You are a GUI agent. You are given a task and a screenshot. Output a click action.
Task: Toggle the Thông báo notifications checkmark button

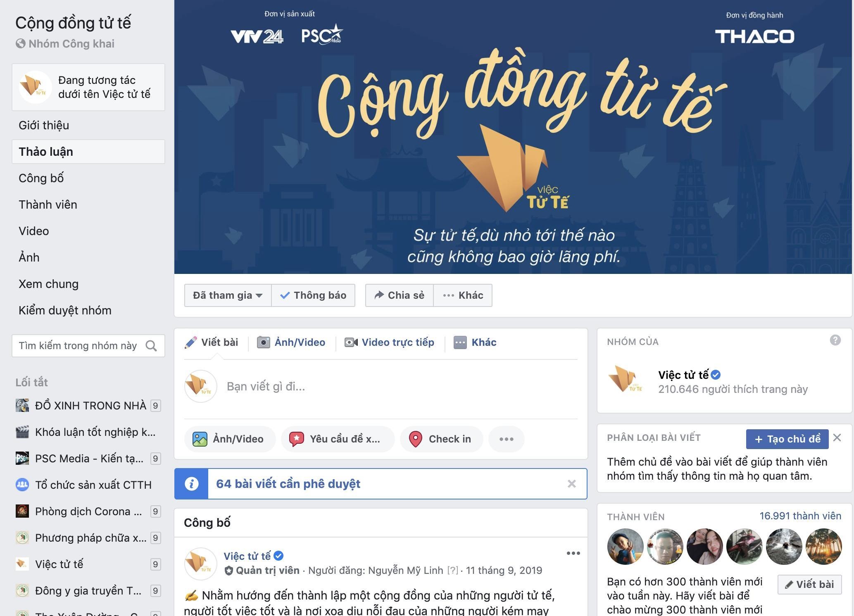(313, 295)
